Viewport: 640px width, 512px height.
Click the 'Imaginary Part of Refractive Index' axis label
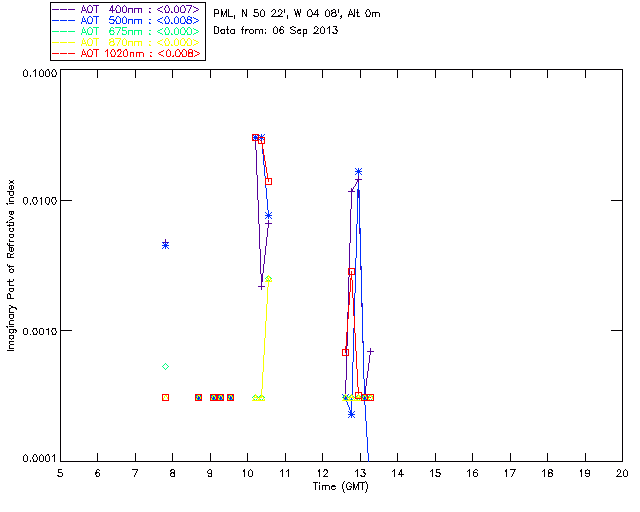[x=11, y=265]
